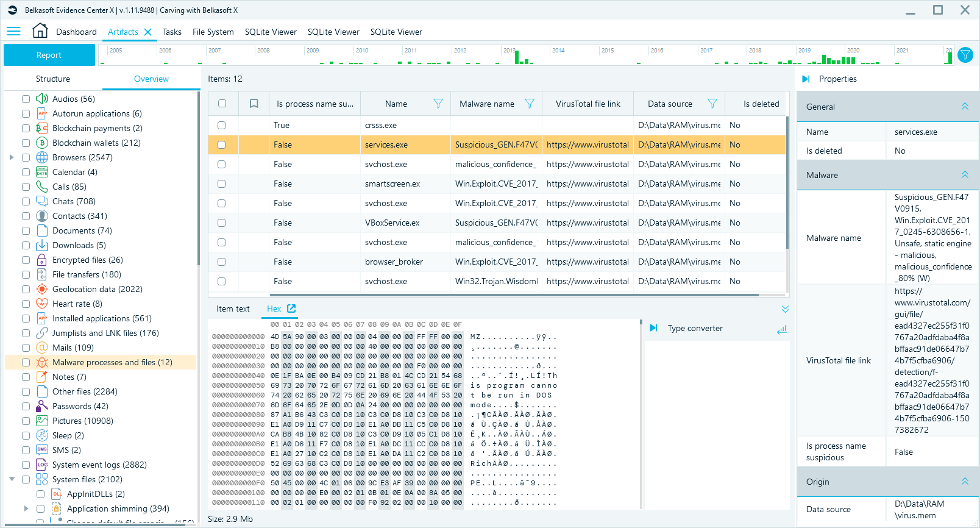Open the hamburger main menu
The width and height of the screenshot is (980, 528).
tap(13, 31)
